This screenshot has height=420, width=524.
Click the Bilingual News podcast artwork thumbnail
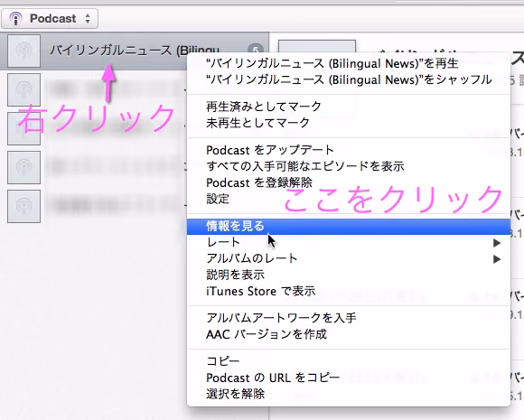(24, 51)
